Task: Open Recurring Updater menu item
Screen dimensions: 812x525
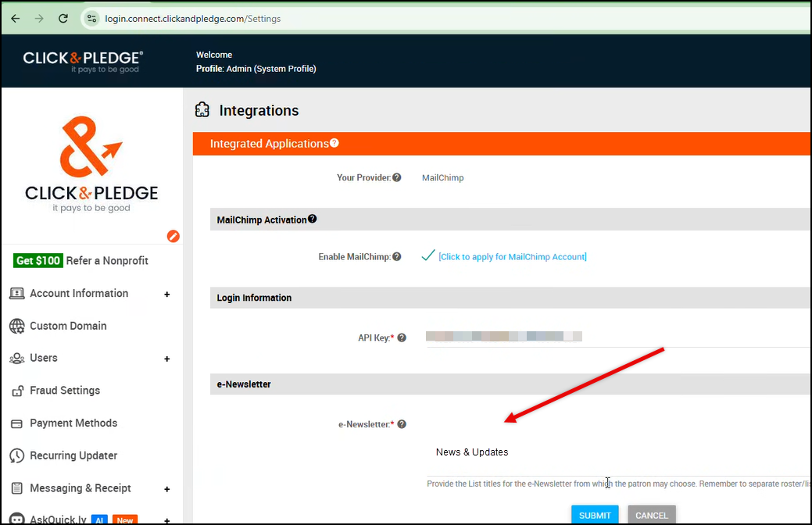Action: point(73,455)
